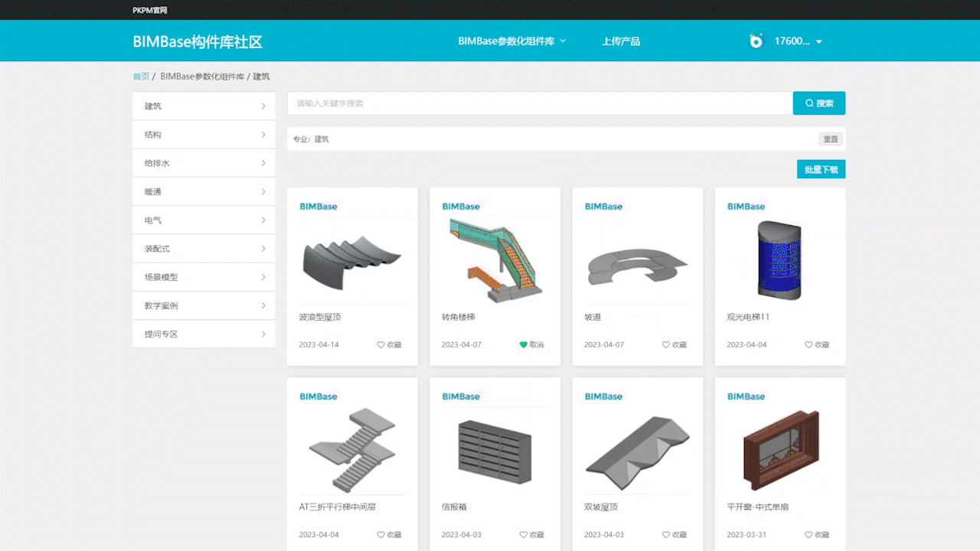Favorite the 平开窗-中式单扇 component
The width and height of the screenshot is (980, 551).
(x=816, y=535)
